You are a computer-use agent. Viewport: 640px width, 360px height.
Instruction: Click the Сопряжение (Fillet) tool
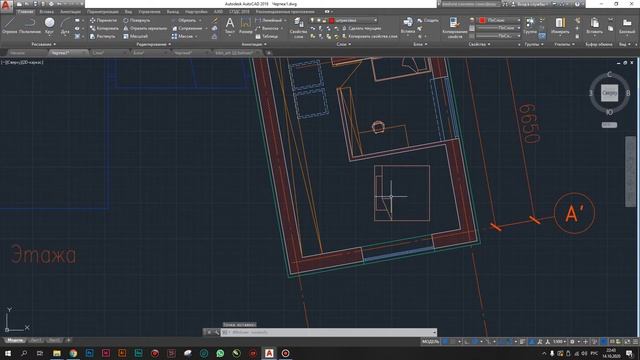[x=187, y=28]
